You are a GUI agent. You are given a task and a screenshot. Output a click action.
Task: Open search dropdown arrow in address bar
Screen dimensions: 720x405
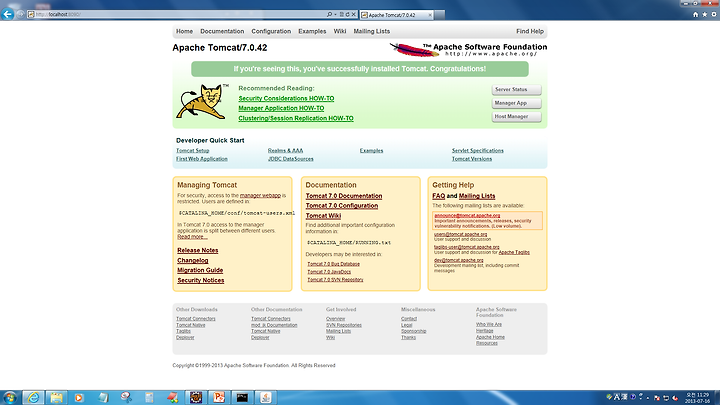click(x=335, y=14)
